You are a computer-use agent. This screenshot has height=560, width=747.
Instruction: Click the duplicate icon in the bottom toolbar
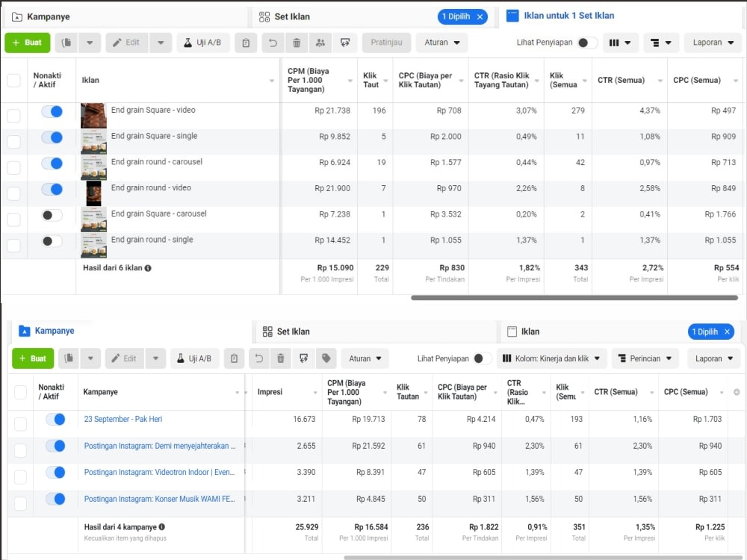(69, 358)
